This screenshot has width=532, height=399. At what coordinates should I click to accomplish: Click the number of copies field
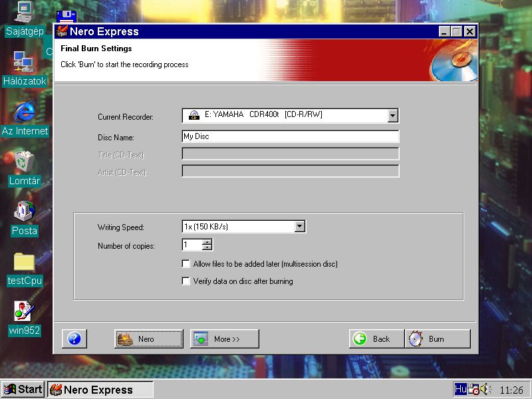tap(192, 245)
